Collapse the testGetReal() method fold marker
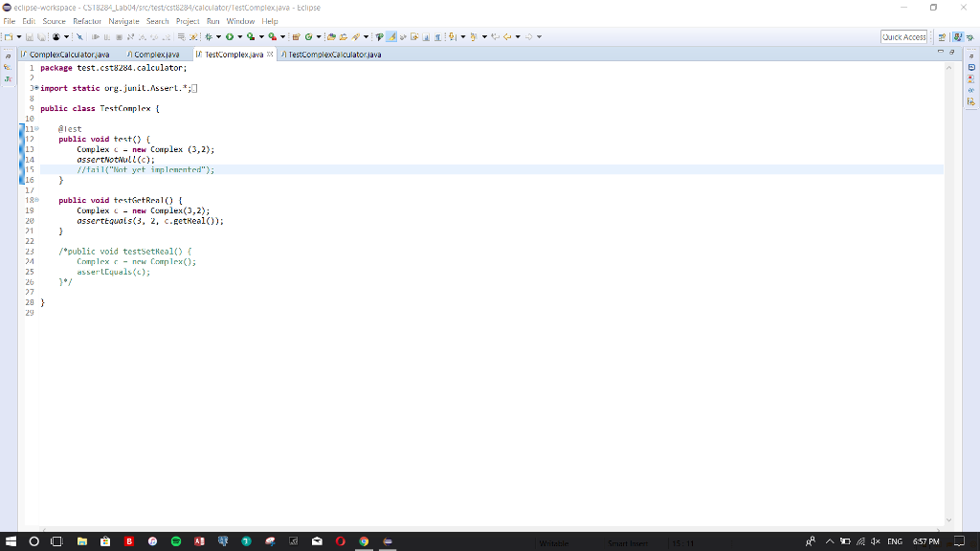 coord(36,200)
